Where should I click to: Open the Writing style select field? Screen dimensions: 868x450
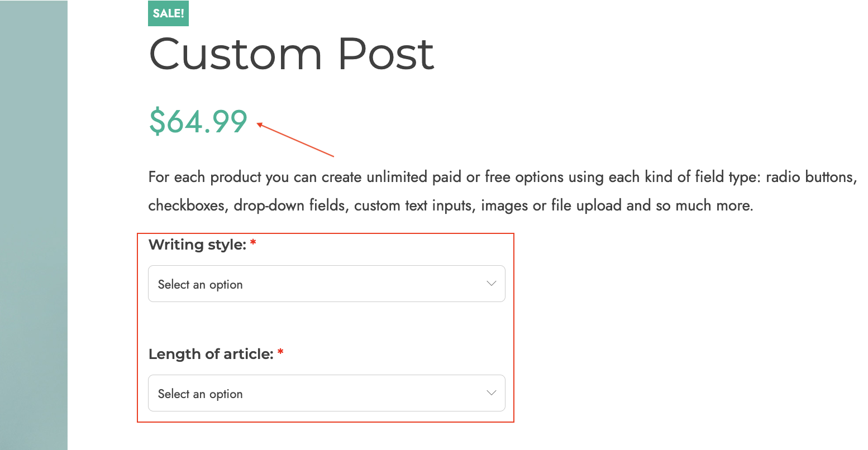point(327,284)
